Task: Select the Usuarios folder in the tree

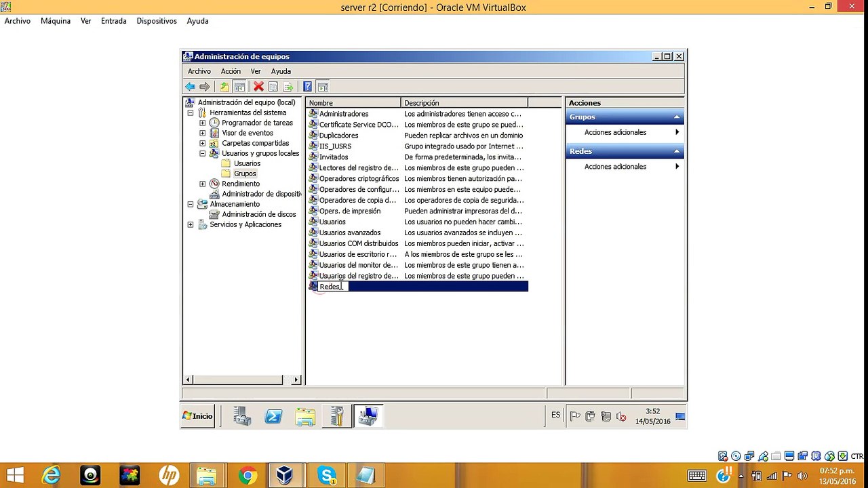Action: 247,164
